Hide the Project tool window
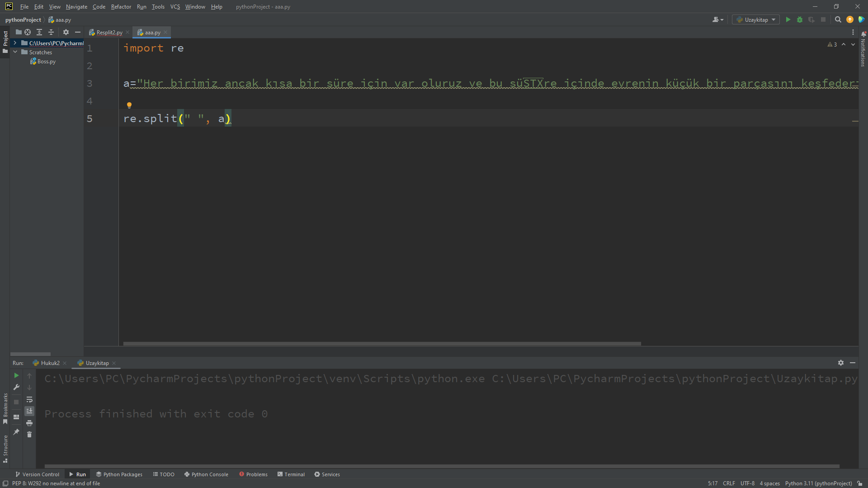Screen dimensions: 868x488 tap(78, 32)
